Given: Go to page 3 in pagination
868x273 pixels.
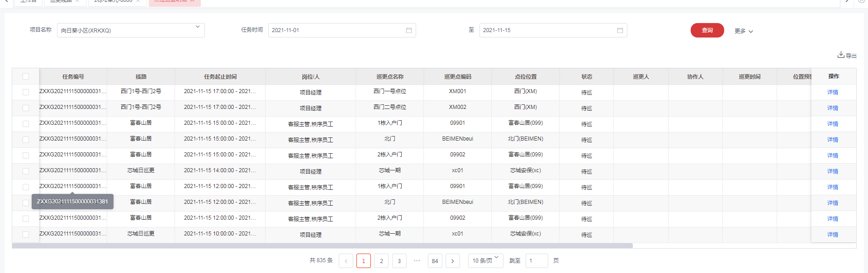Looking at the screenshot, I should coord(399,261).
